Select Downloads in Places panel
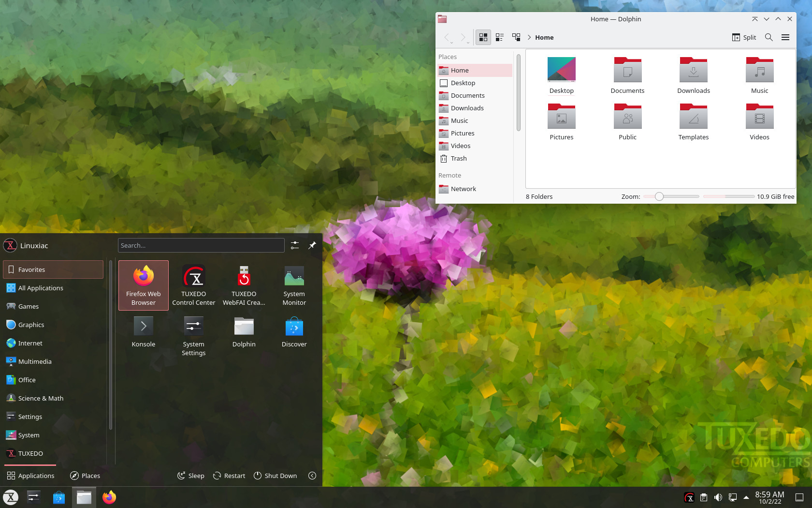 (475, 108)
